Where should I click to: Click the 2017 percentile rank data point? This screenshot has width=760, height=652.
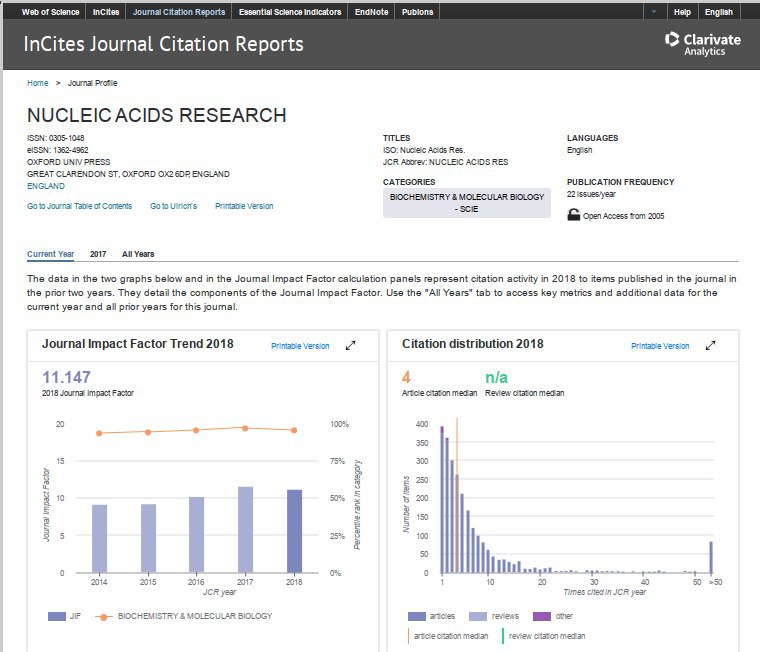(x=245, y=428)
